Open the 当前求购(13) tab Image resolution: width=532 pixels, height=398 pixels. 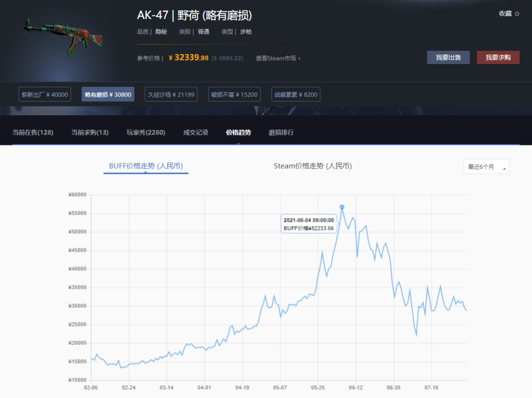point(90,132)
